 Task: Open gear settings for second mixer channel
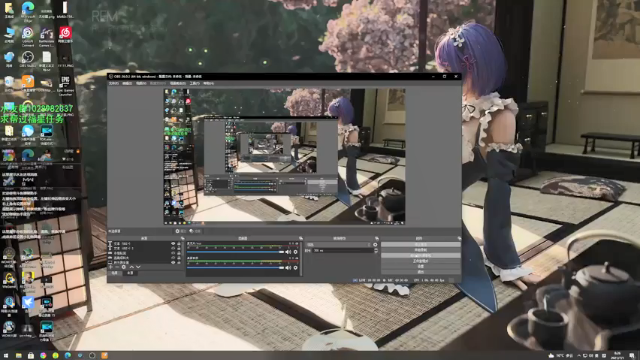pos(296,268)
